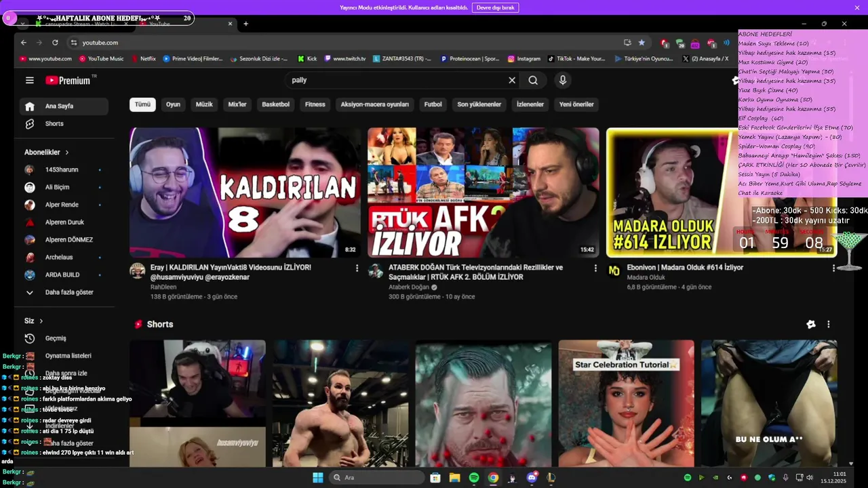Open the three-dot menu for the RTÜK AFK 2 video
Viewport: 868px width, 488px height.
tap(595, 268)
